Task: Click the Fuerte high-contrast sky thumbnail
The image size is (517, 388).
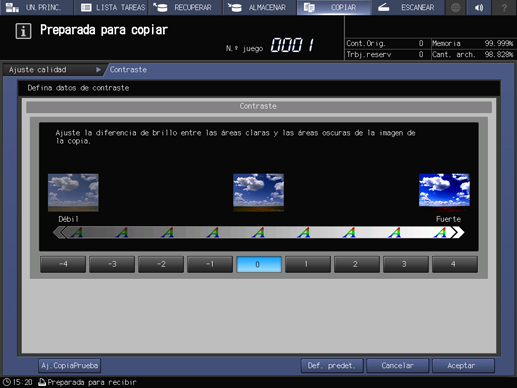Action: [444, 192]
